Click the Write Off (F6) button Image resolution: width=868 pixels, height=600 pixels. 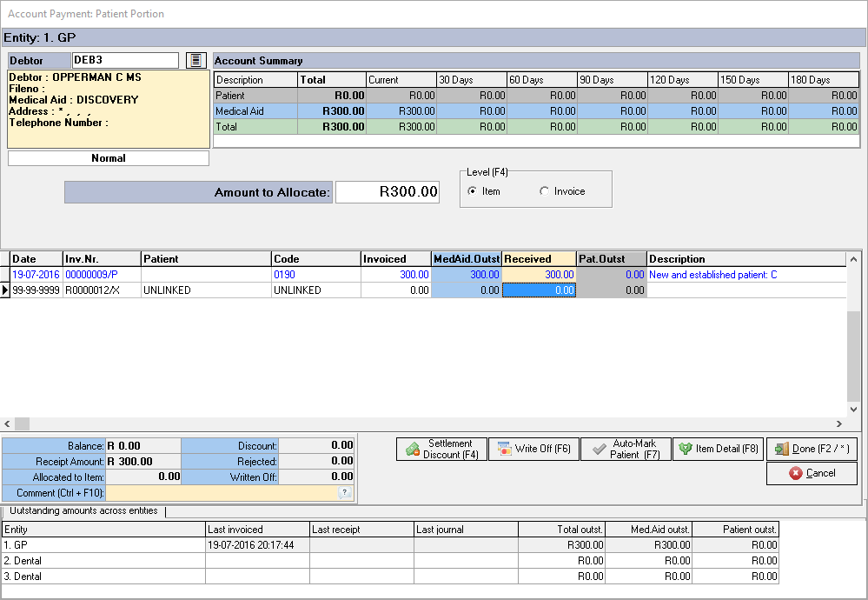pyautogui.click(x=533, y=449)
